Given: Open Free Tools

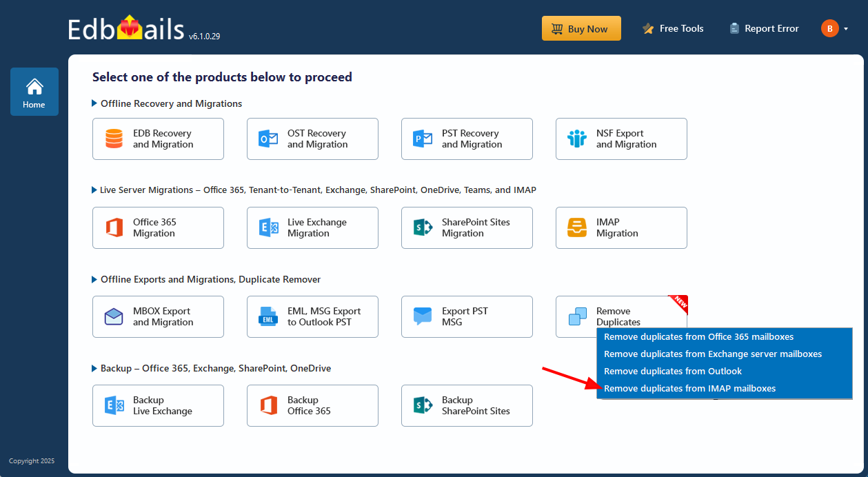Looking at the screenshot, I should click(672, 28).
